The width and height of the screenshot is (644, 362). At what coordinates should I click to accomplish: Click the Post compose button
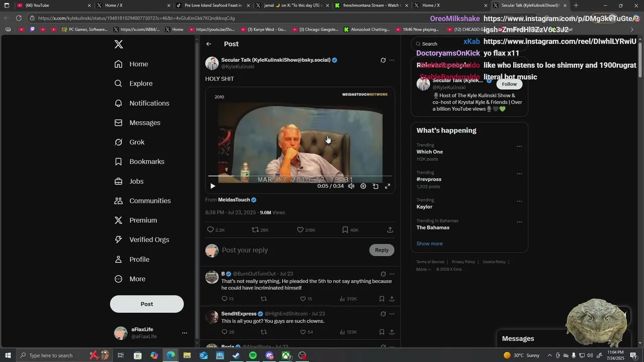point(147,304)
